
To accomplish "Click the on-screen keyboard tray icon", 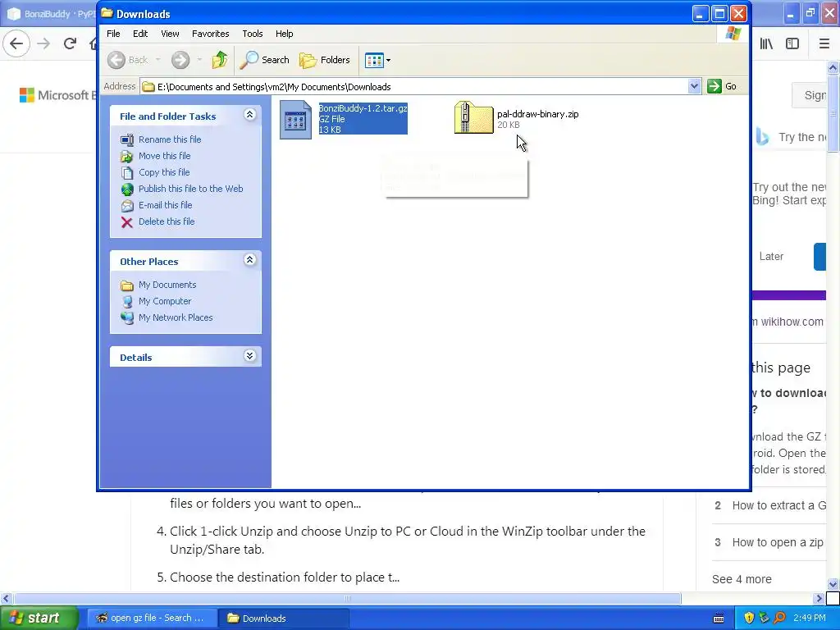I will tap(719, 619).
